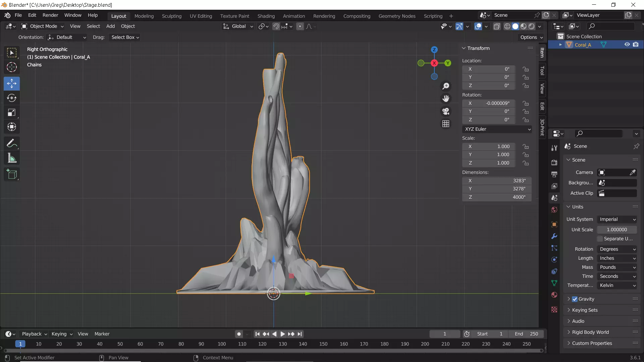Select the Rotate tool
The width and height of the screenshot is (644, 362).
[12, 98]
